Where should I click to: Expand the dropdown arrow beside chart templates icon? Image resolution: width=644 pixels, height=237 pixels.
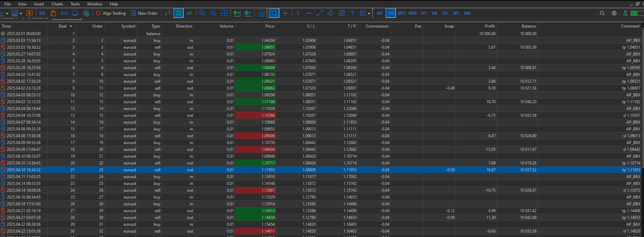tap(21, 14)
